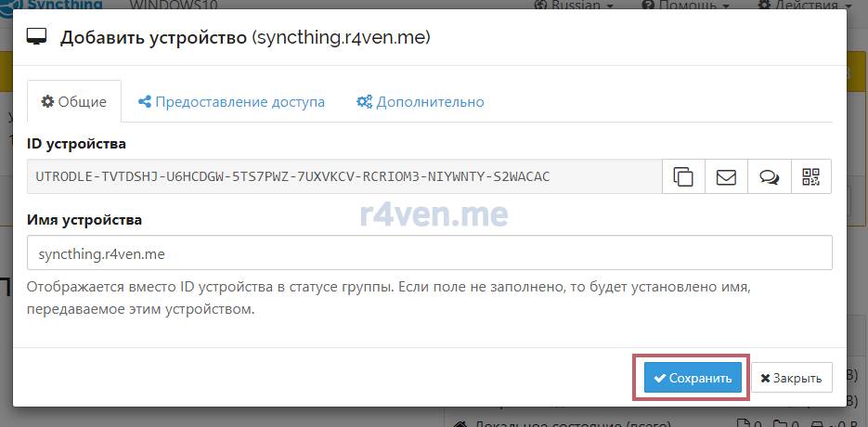868x427 pixels.
Task: Open the Russian language dropdown
Action: pos(574,5)
